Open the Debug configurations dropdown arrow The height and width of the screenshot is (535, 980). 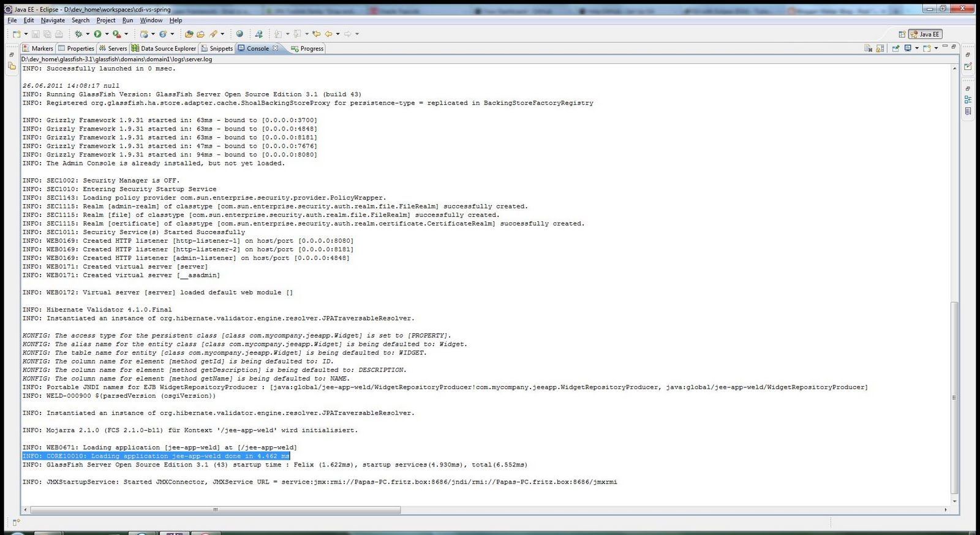[x=88, y=34]
